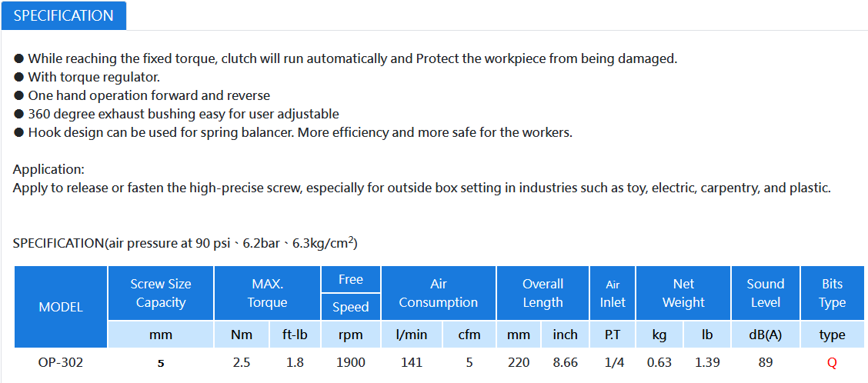Select the ft-lb unit cell
The height and width of the screenshot is (383, 868).
[x=295, y=335]
